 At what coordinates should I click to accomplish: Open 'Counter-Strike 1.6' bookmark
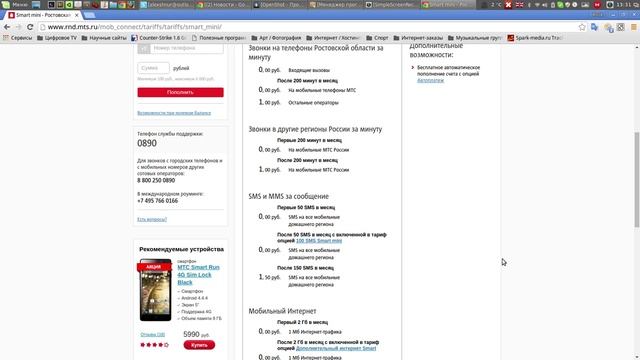(158, 38)
